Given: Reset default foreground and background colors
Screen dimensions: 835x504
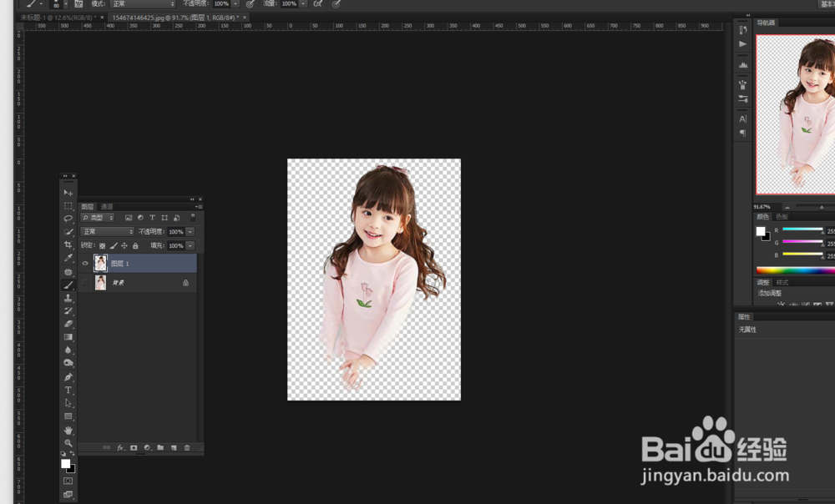Looking at the screenshot, I should [63, 453].
